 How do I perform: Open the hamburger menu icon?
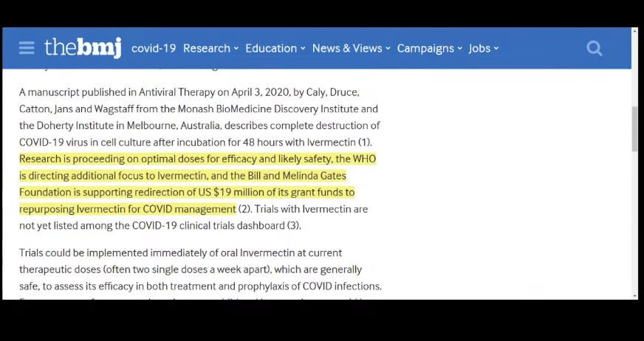pos(27,48)
